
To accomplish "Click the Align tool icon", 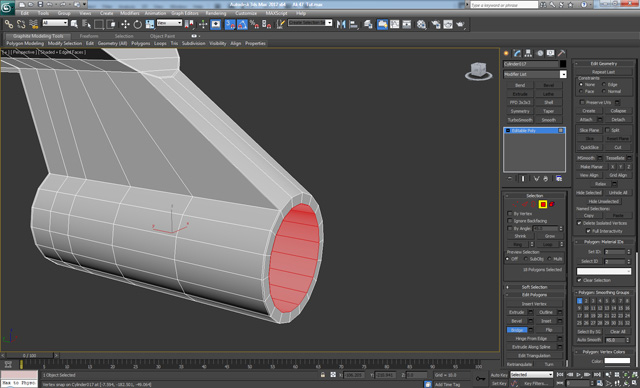I will point(354,24).
